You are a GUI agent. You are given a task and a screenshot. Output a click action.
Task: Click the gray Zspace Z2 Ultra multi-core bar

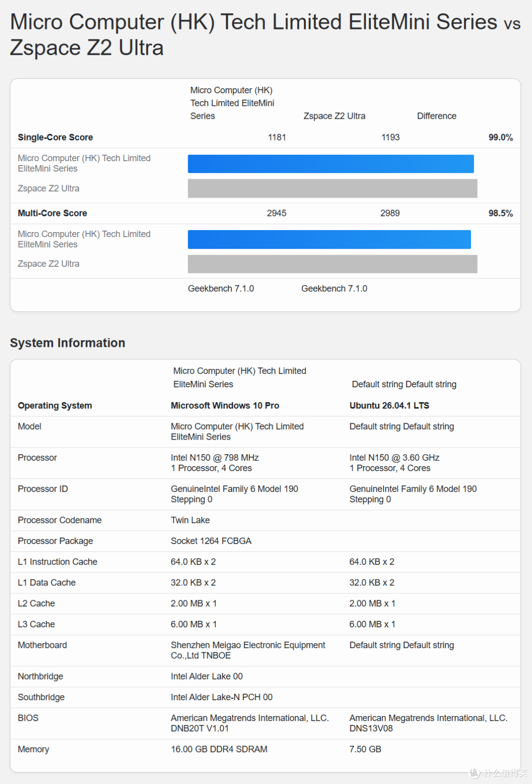[332, 264]
